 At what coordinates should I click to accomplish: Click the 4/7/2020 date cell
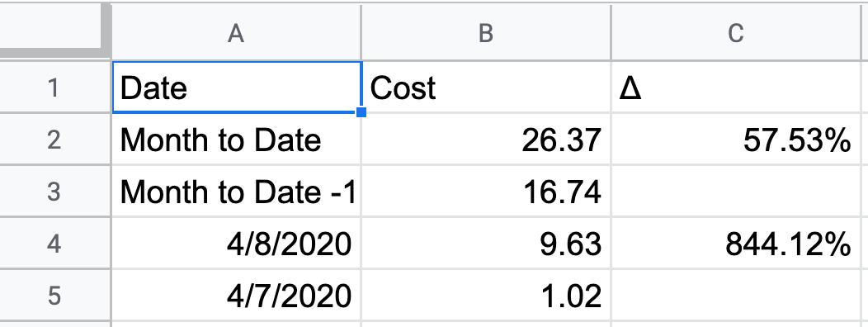coord(236,296)
